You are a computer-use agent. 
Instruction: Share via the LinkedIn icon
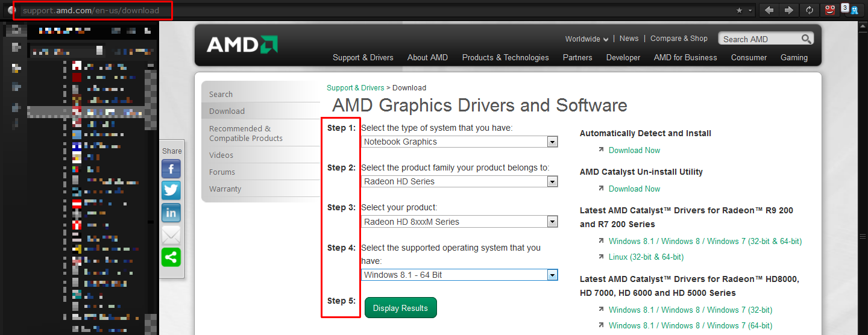coord(171,213)
